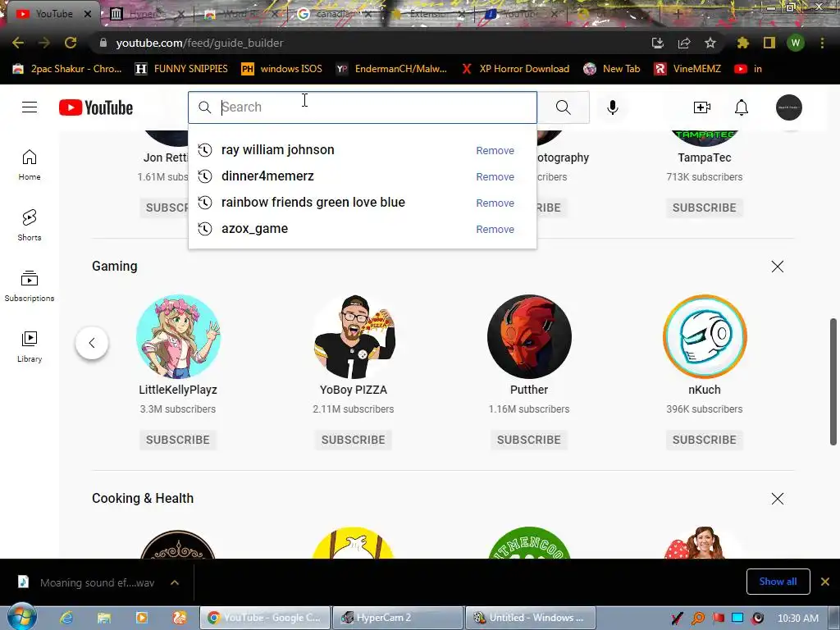Remove 'ray william johnson' from history
840x630 pixels.
495,151
